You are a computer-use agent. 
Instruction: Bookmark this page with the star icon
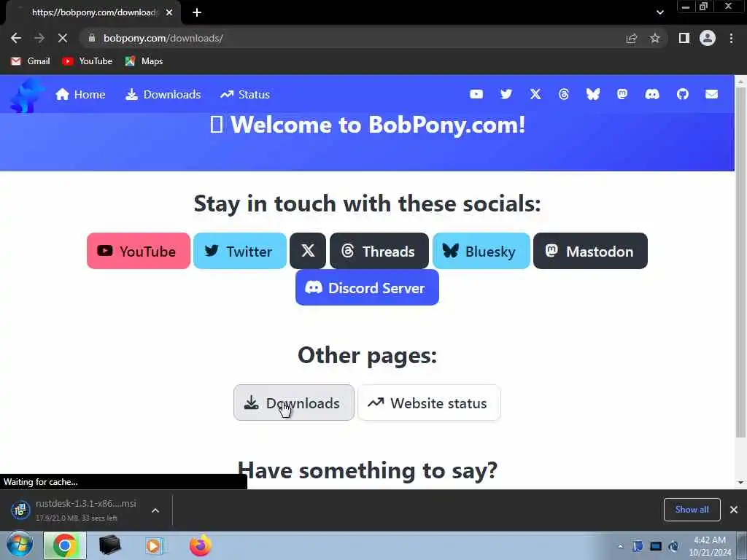tap(655, 38)
